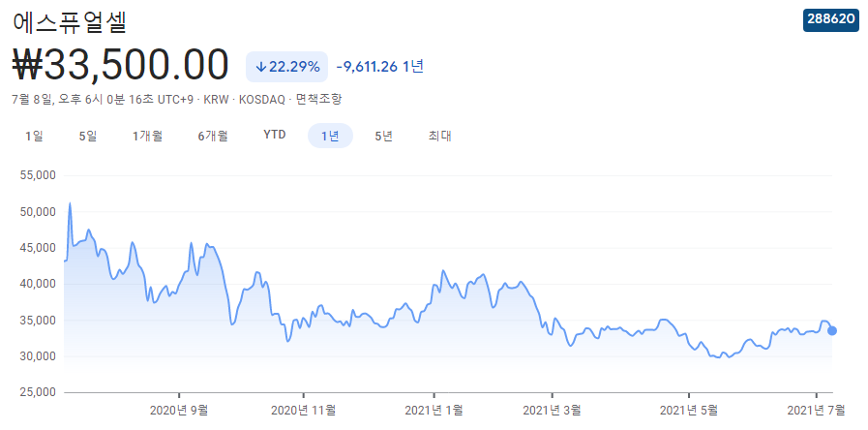Click the 2021년 3월 axis label

click(552, 411)
